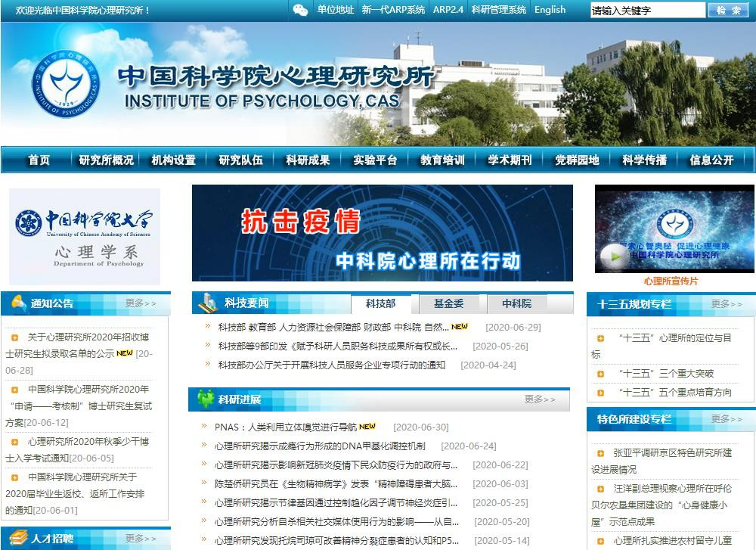
Task: Open 心理所扎实推进农村留守儿童 article
Action: pyautogui.click(x=673, y=540)
